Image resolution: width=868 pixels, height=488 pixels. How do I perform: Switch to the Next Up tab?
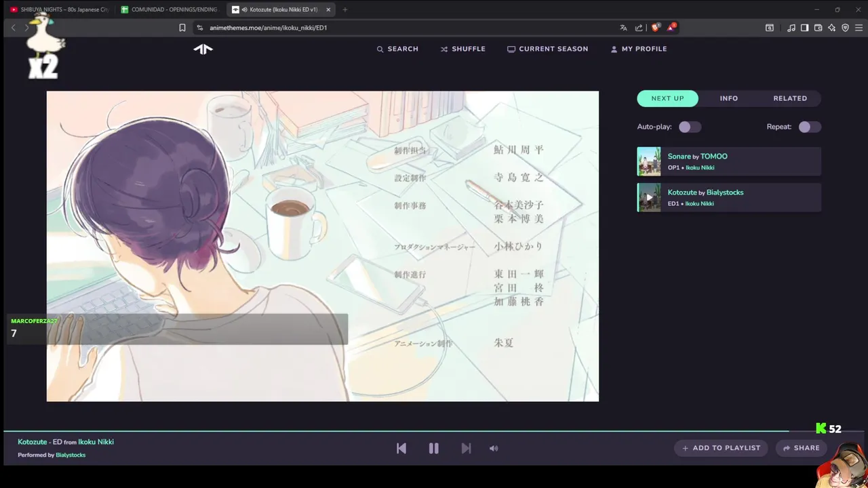coord(668,98)
